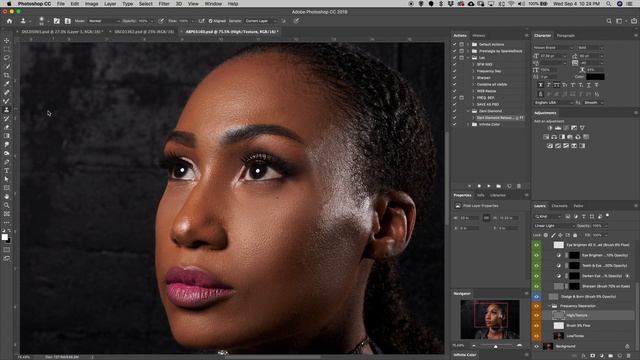Switch to the Paragraph tab
Viewport: 640px width, 360px height.
coord(566,36)
